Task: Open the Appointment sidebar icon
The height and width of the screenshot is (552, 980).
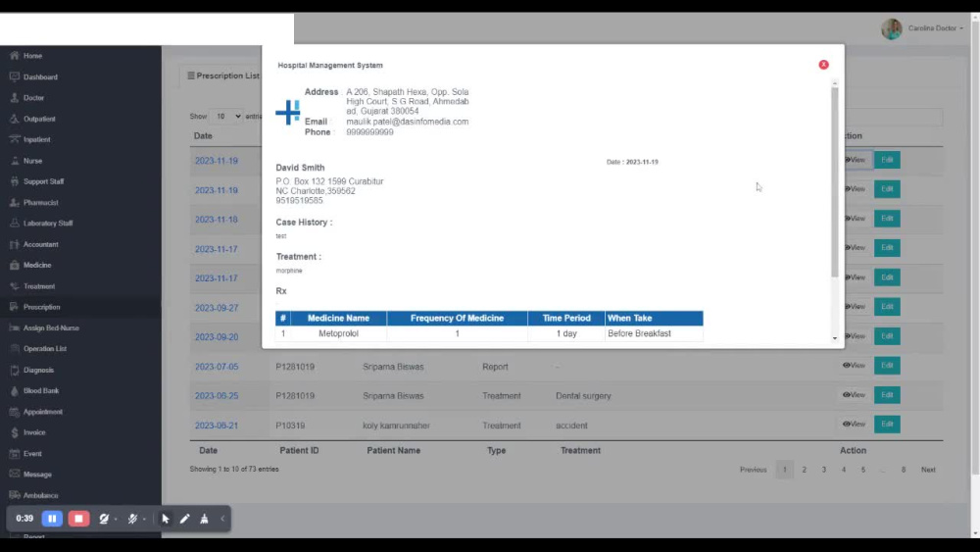Action: (15, 412)
